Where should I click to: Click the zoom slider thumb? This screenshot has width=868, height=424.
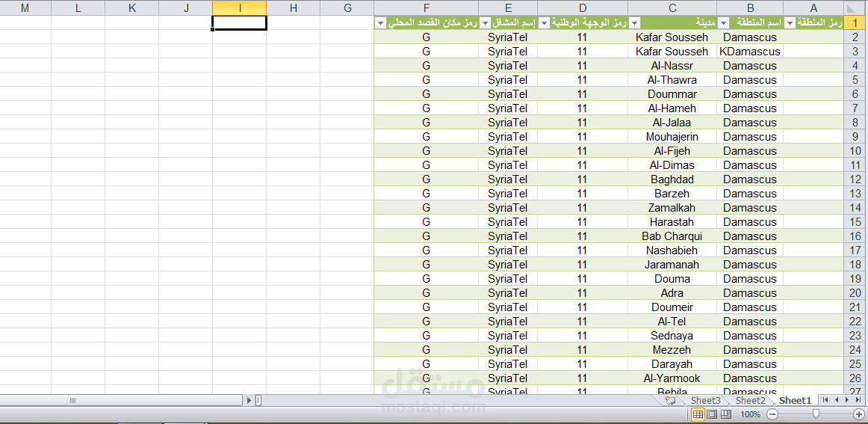point(816,414)
